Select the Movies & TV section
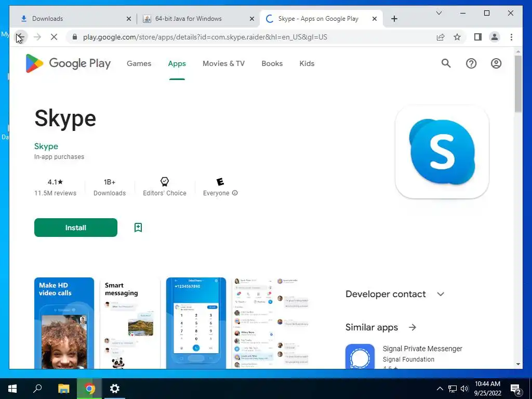The width and height of the screenshot is (532, 399). pos(223,63)
